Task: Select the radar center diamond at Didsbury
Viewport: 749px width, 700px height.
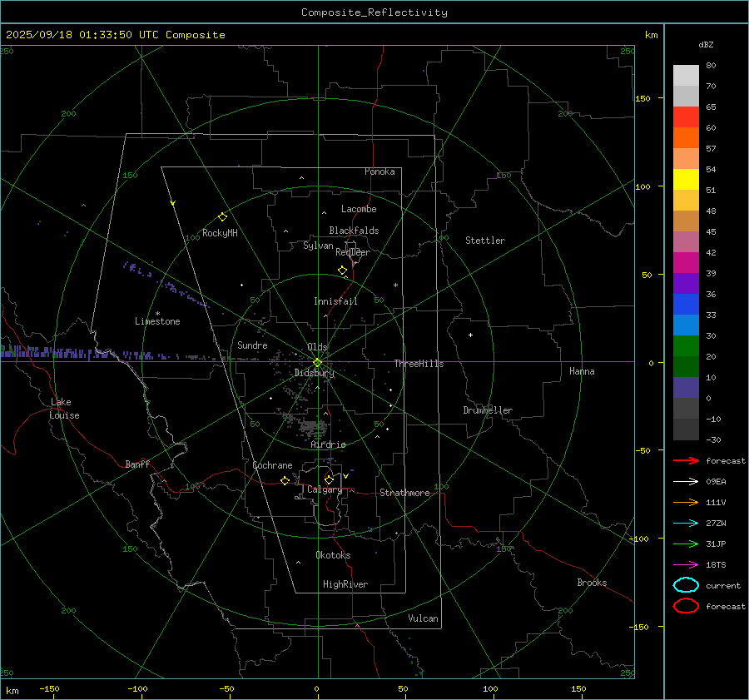Action: point(317,362)
